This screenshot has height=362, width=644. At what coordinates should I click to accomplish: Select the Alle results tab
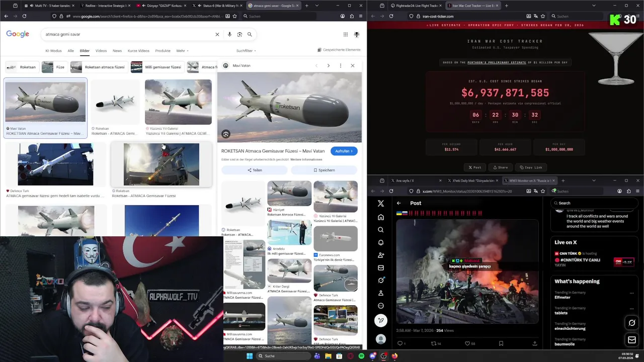[x=70, y=51]
